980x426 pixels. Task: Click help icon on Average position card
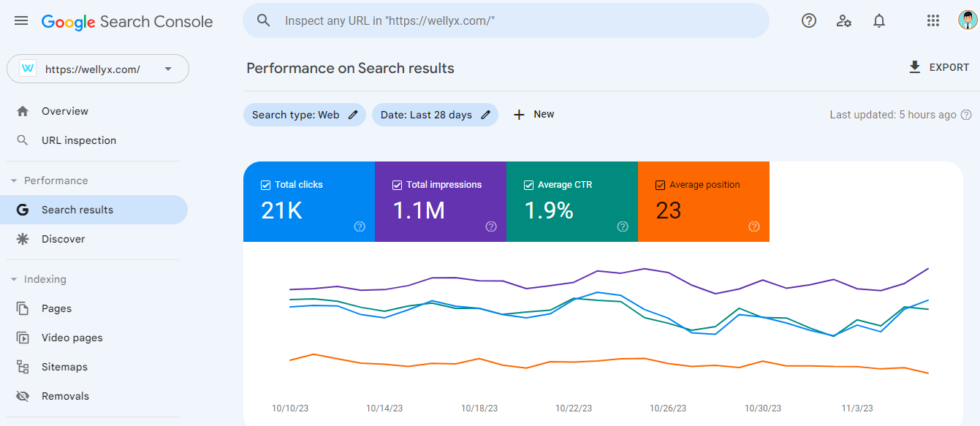click(x=754, y=227)
